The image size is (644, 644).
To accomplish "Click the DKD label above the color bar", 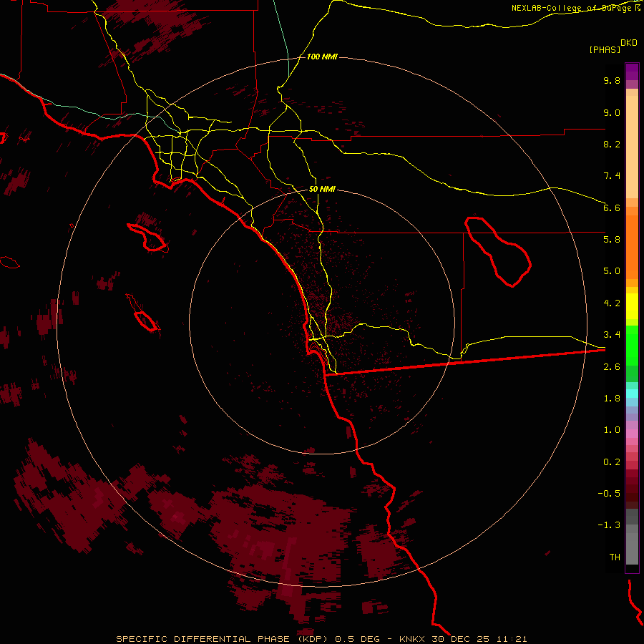I will [629, 42].
